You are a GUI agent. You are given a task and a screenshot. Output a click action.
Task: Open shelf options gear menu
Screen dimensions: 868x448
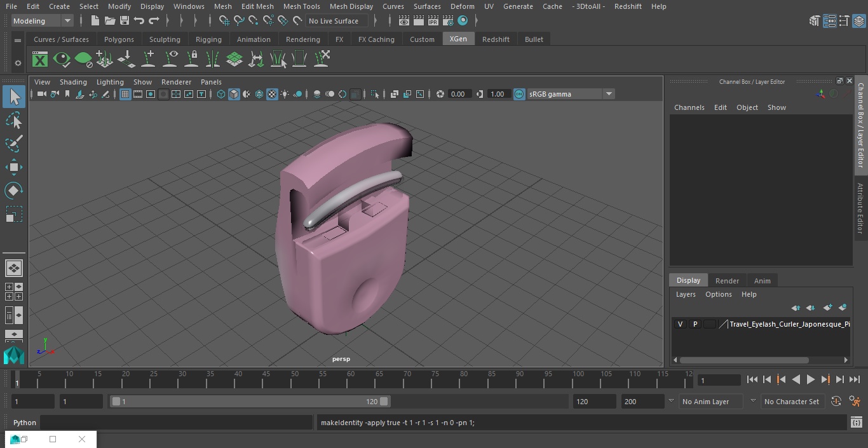click(18, 63)
